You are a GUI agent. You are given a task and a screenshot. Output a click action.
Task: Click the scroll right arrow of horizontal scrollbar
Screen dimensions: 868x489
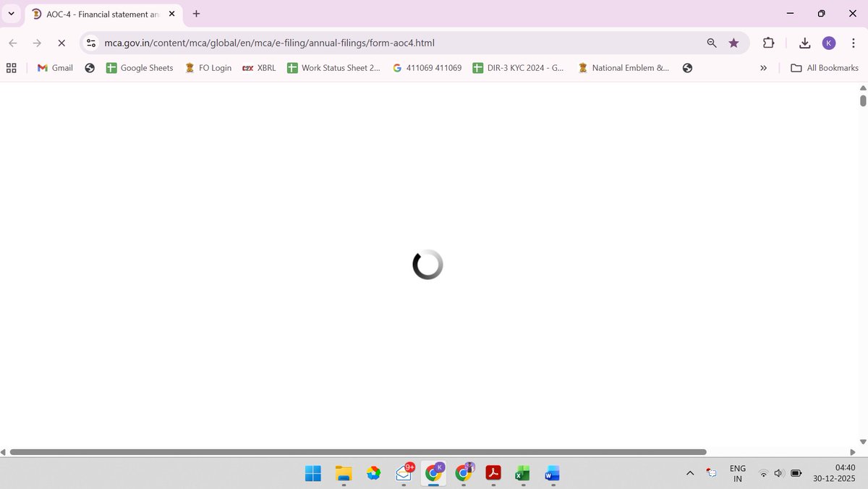(x=853, y=452)
